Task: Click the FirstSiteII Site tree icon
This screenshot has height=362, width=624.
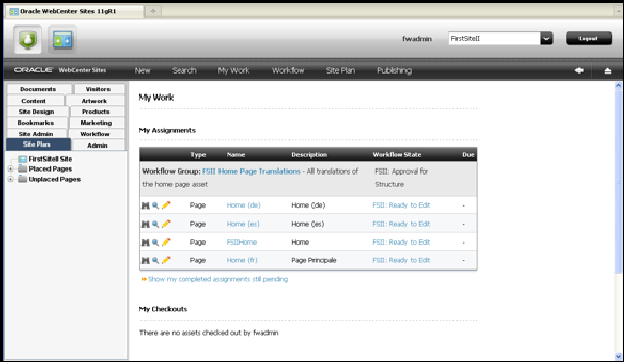Action: click(23, 159)
